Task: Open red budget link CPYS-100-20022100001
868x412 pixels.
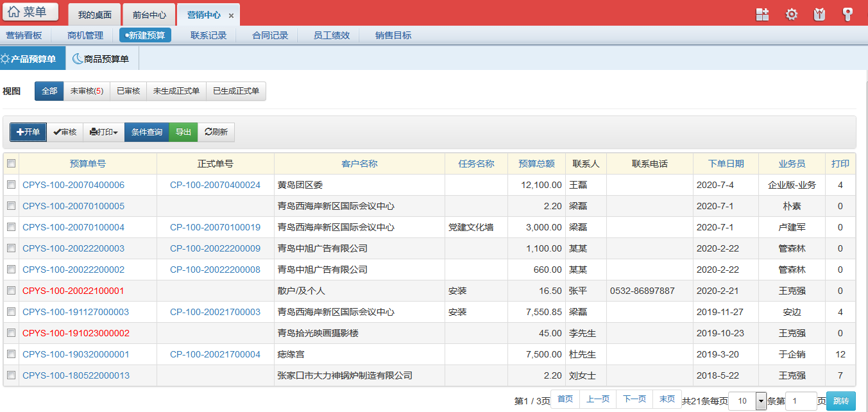Action: [73, 291]
